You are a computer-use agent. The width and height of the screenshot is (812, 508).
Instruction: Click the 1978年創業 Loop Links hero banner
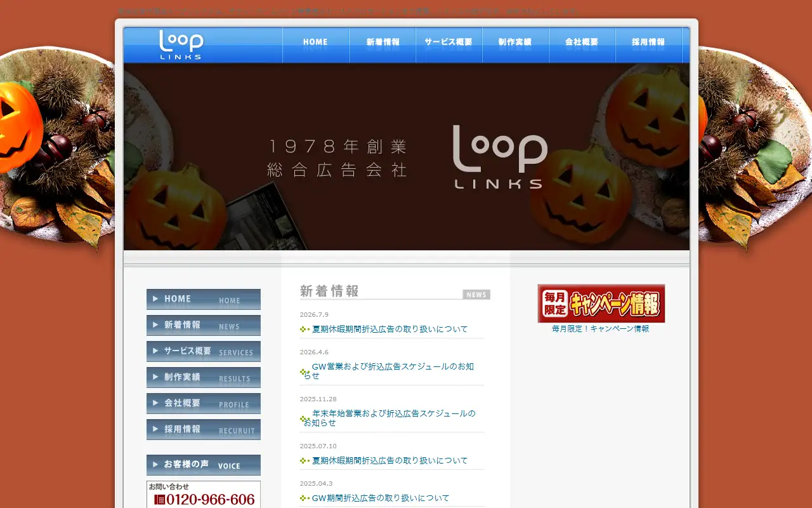[407, 157]
